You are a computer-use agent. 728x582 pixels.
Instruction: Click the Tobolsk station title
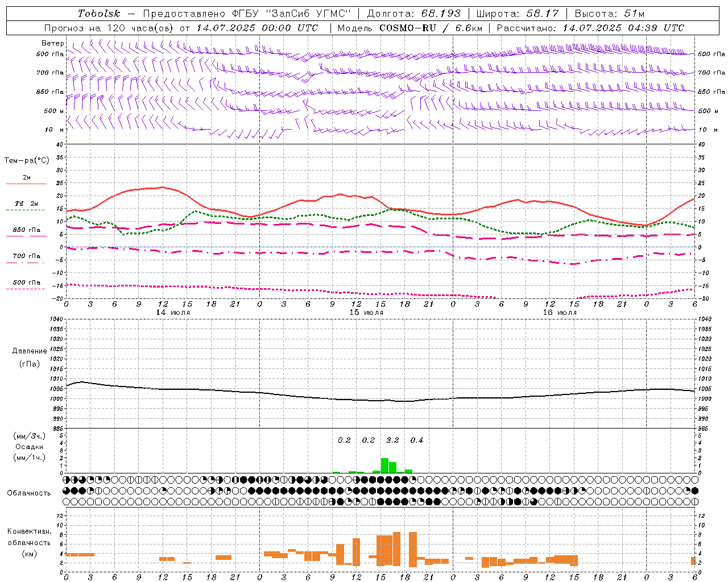click(99, 14)
